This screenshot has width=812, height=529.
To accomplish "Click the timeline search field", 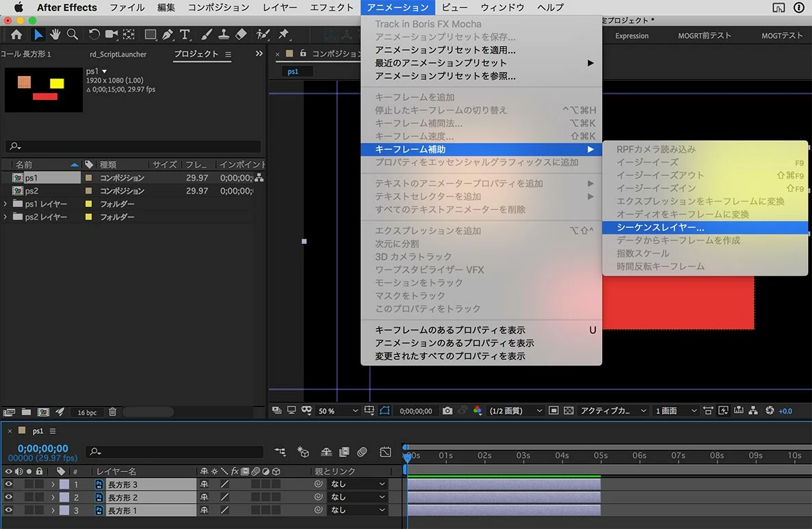I will tap(175, 452).
